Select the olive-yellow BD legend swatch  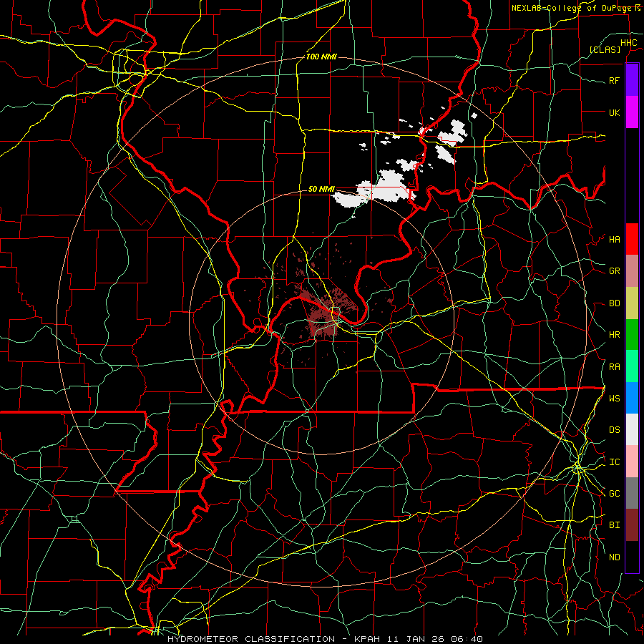tap(632, 303)
